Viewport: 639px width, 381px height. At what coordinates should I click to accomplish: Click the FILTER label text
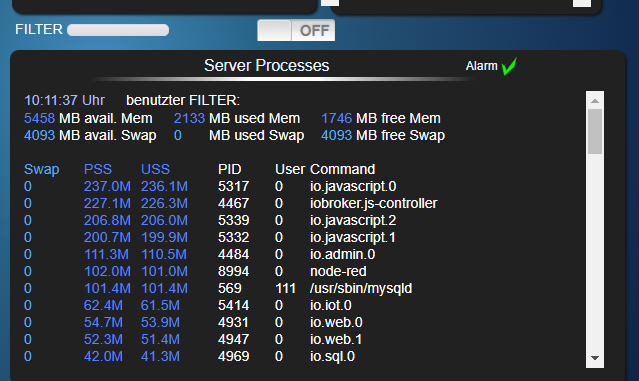click(39, 29)
